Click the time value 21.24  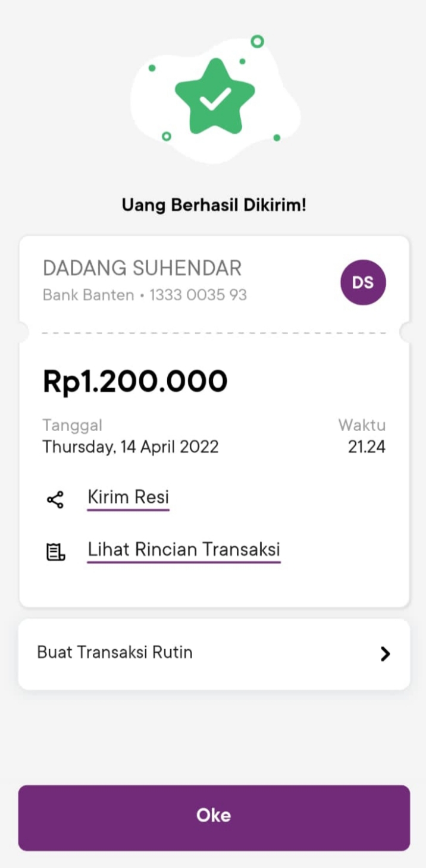367,447
